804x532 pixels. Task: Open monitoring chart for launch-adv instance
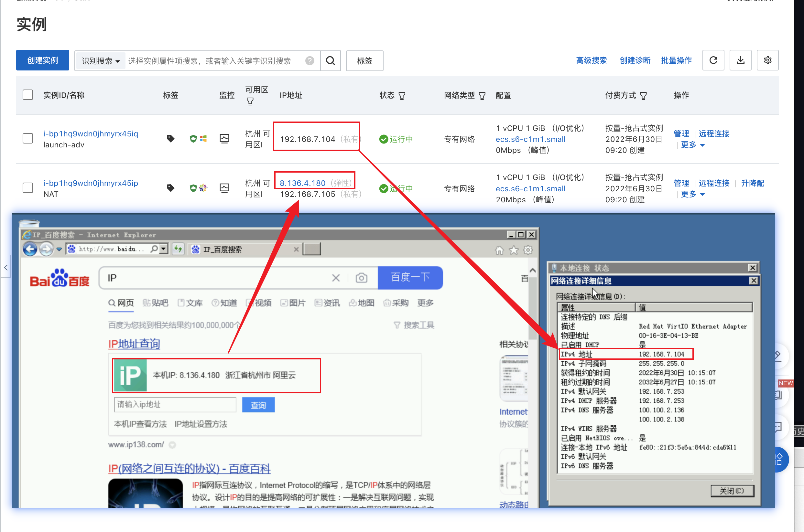(x=224, y=139)
